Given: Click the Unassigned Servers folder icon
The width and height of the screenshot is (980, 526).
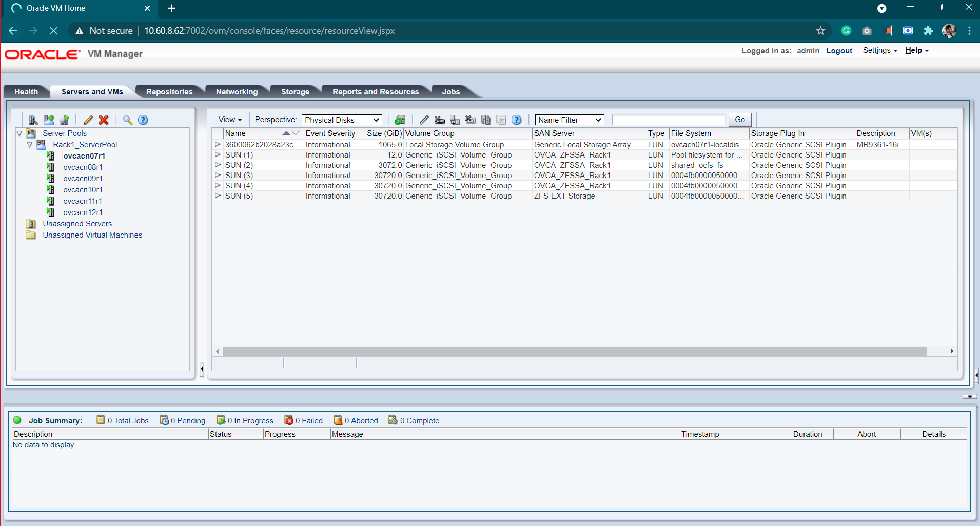Looking at the screenshot, I should coord(31,224).
